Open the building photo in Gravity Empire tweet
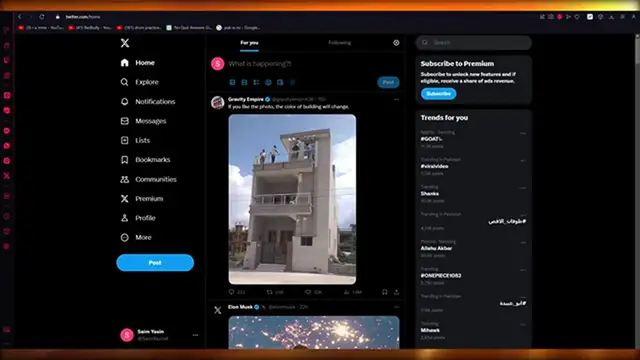The height and width of the screenshot is (360, 640). 292,199
